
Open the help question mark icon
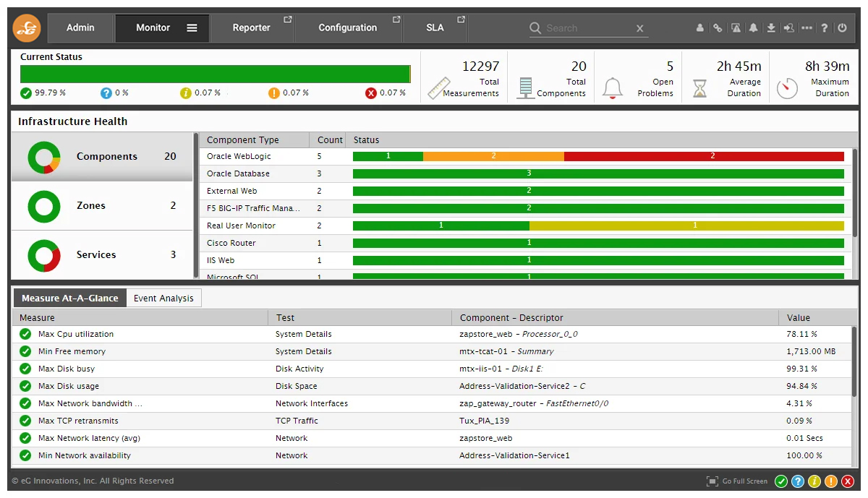pos(824,28)
